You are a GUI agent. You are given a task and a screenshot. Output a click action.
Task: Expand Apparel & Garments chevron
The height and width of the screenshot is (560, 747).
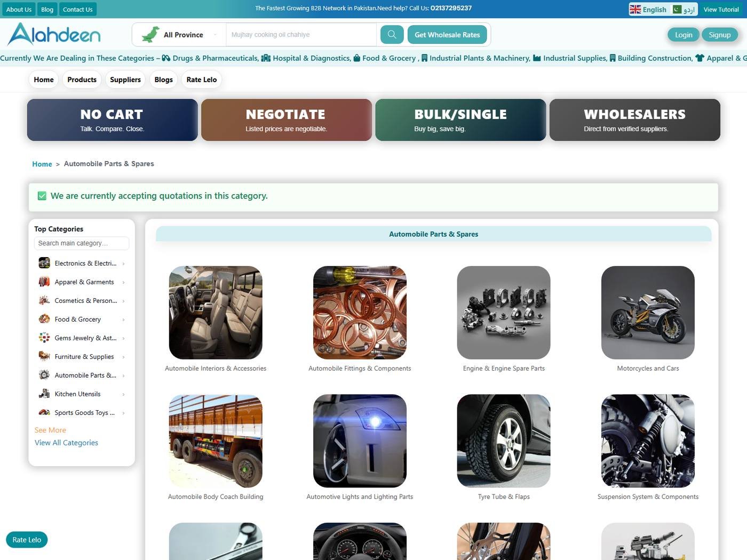pyautogui.click(x=123, y=282)
